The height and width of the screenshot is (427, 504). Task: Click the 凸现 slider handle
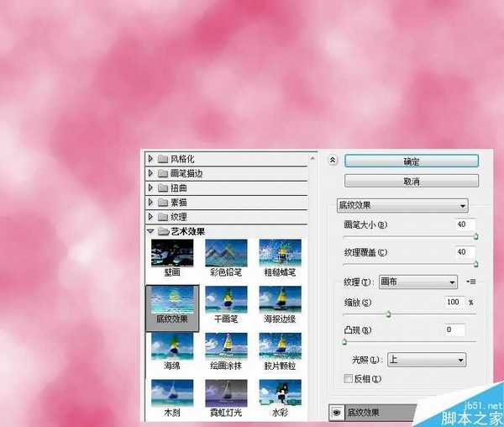point(344,341)
